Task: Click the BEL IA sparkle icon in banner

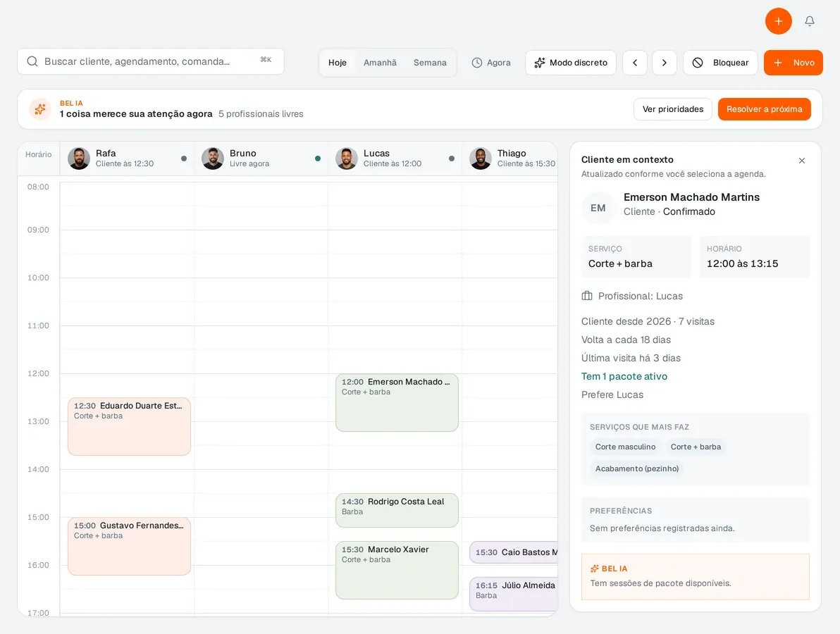Action: [x=40, y=109]
